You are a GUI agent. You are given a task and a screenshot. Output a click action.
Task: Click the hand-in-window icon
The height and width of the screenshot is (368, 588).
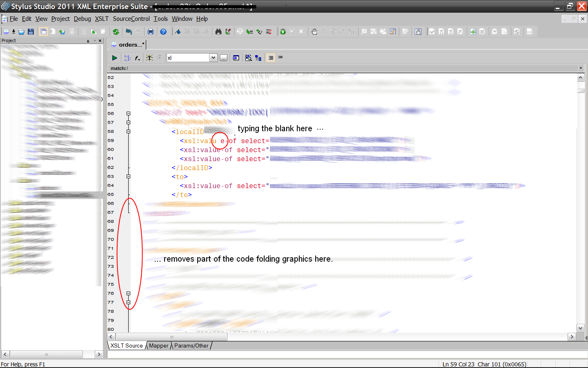pyautogui.click(x=418, y=31)
